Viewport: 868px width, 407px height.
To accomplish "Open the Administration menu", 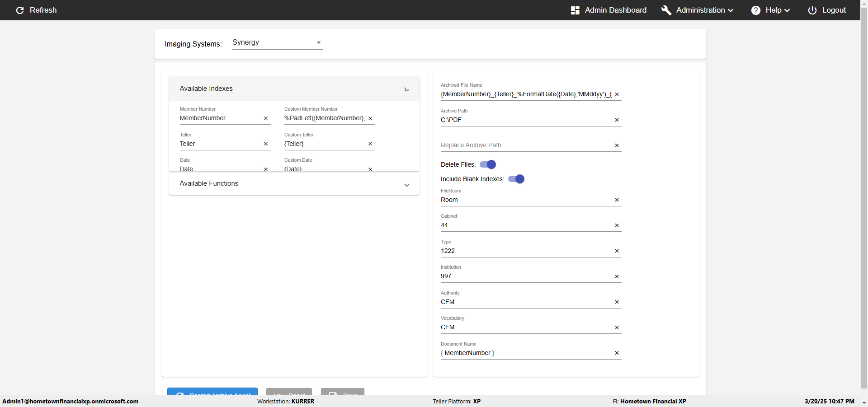I will click(x=704, y=10).
